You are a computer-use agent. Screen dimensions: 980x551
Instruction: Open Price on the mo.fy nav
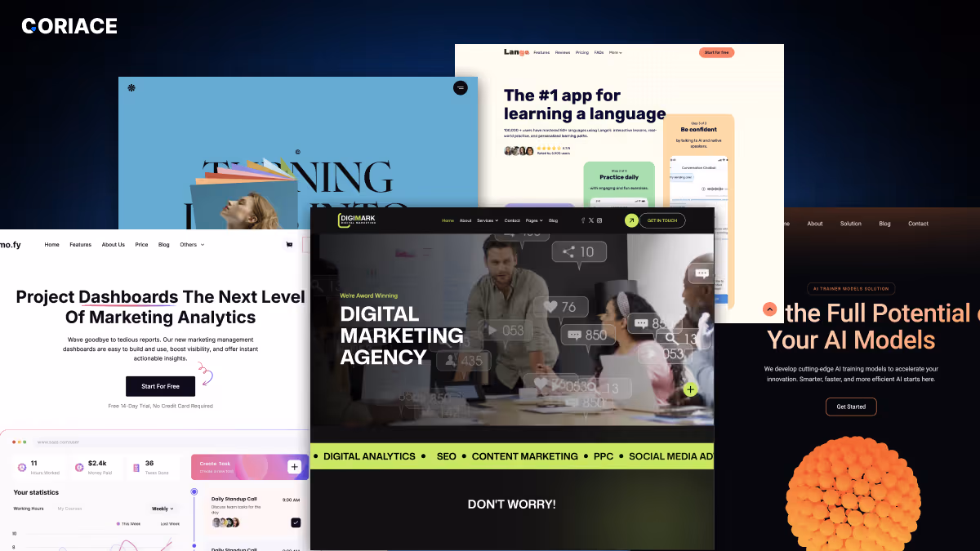141,244
